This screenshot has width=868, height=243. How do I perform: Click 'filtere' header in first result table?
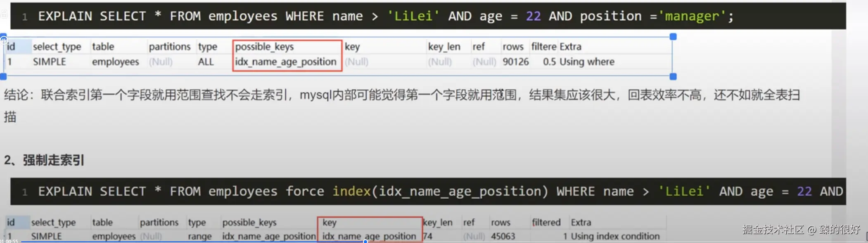[x=544, y=47]
